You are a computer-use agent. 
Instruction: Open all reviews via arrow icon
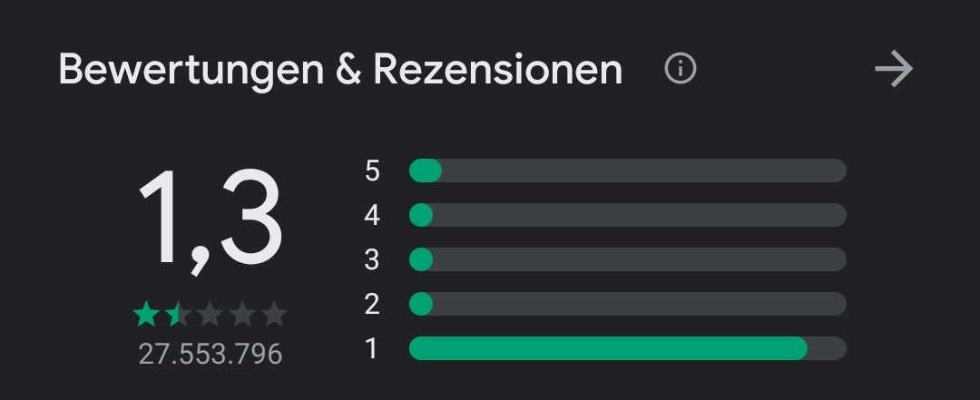(x=894, y=69)
